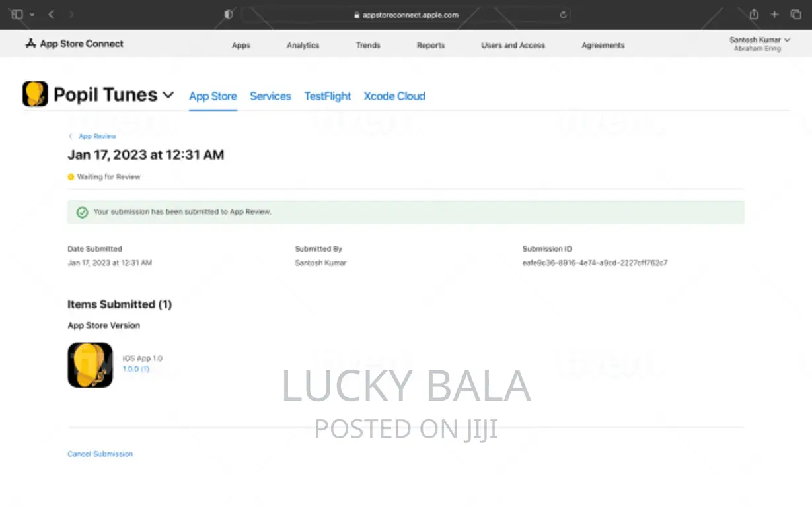Open the 1.0.0 (1) build link
The width and height of the screenshot is (812, 507).
tap(136, 370)
